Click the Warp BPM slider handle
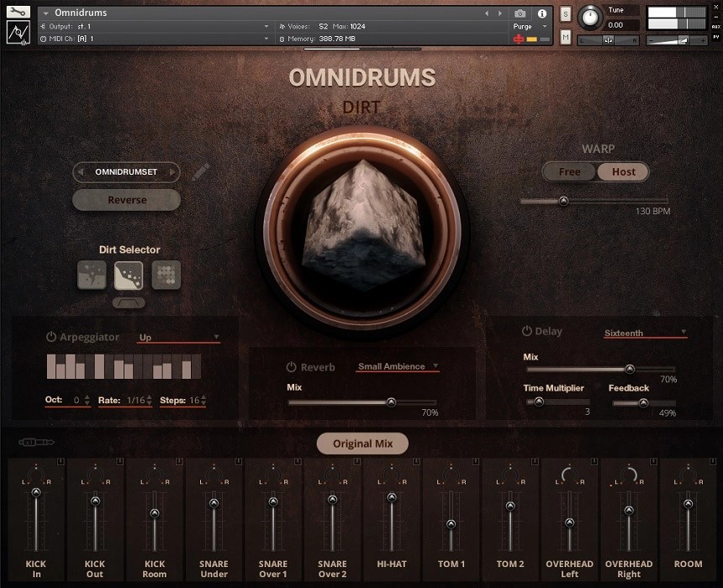This screenshot has height=588, width=723. tap(563, 200)
